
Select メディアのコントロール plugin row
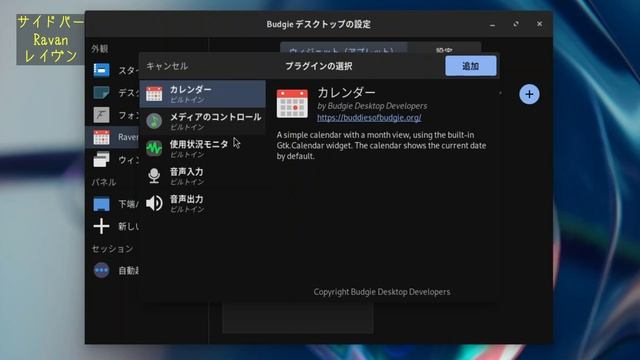203,121
